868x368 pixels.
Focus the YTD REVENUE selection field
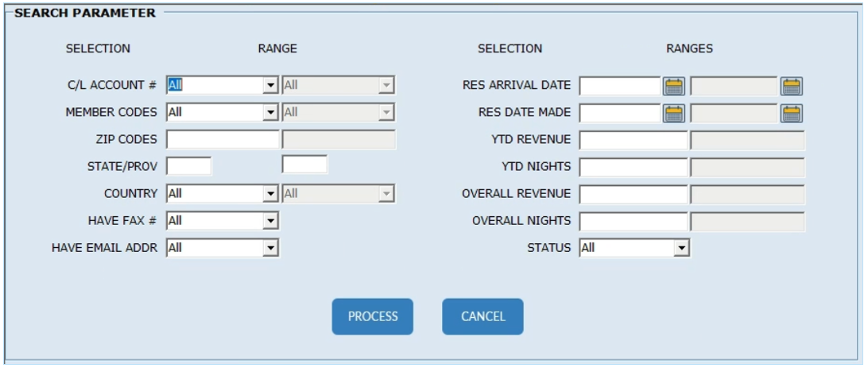[x=633, y=140]
